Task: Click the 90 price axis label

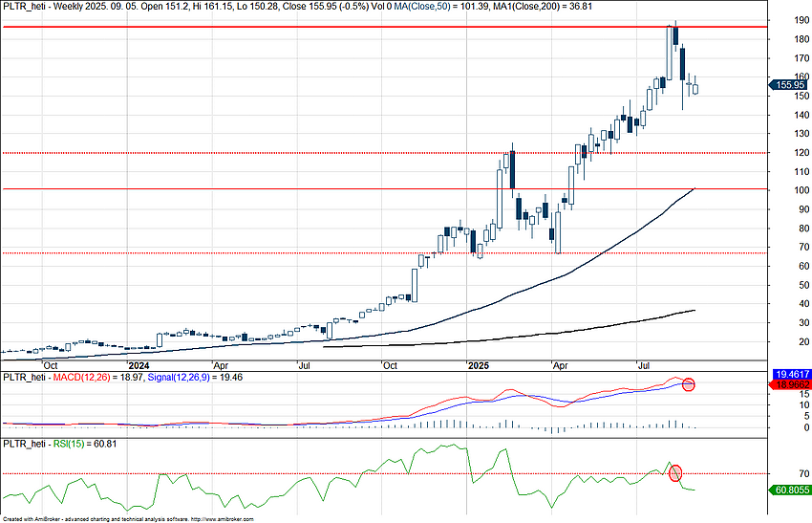Action: (x=804, y=209)
